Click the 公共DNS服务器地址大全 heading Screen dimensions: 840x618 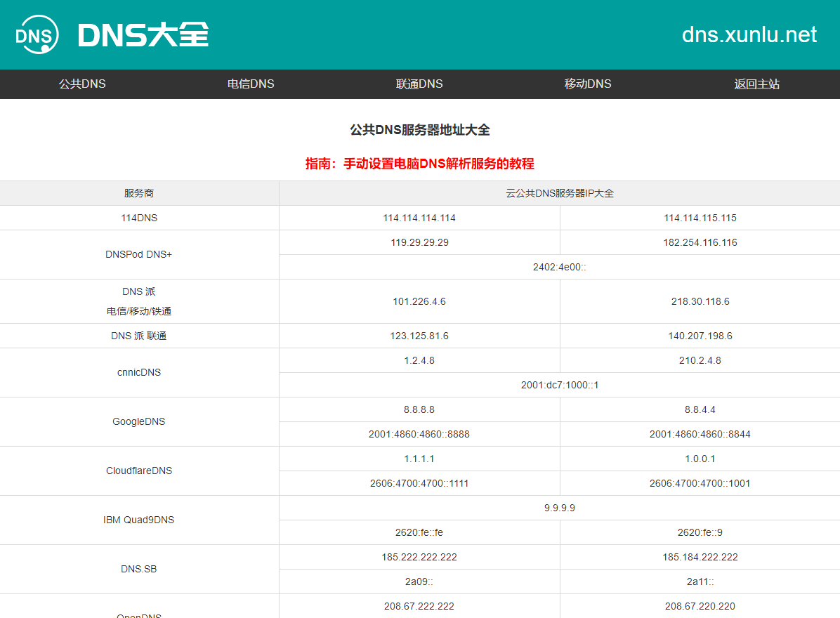click(419, 130)
